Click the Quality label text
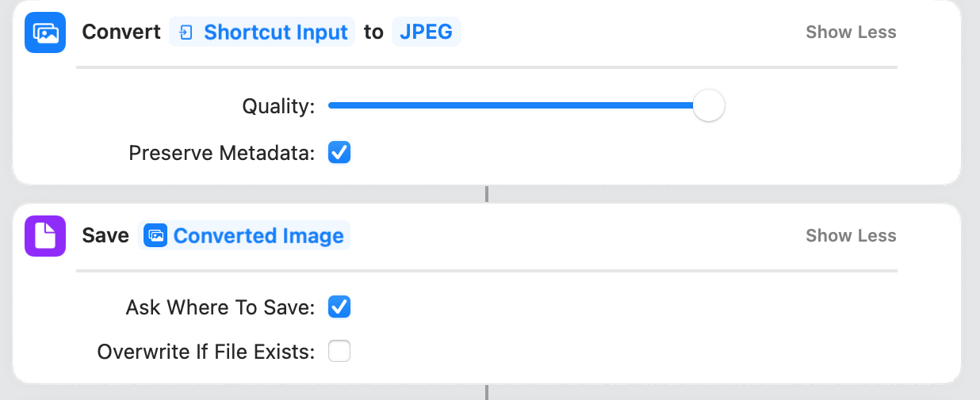The width and height of the screenshot is (980, 400). (x=278, y=106)
